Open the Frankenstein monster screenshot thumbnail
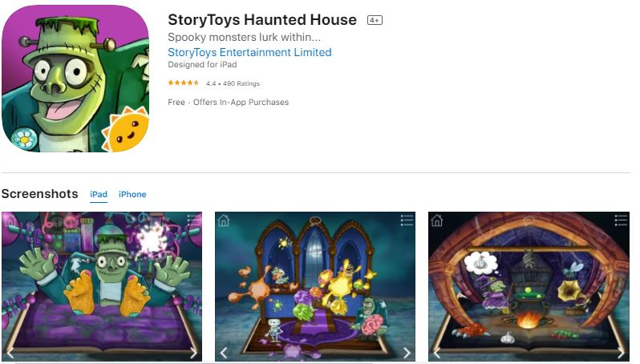Viewport: 640px width, 364px height. [x=102, y=286]
